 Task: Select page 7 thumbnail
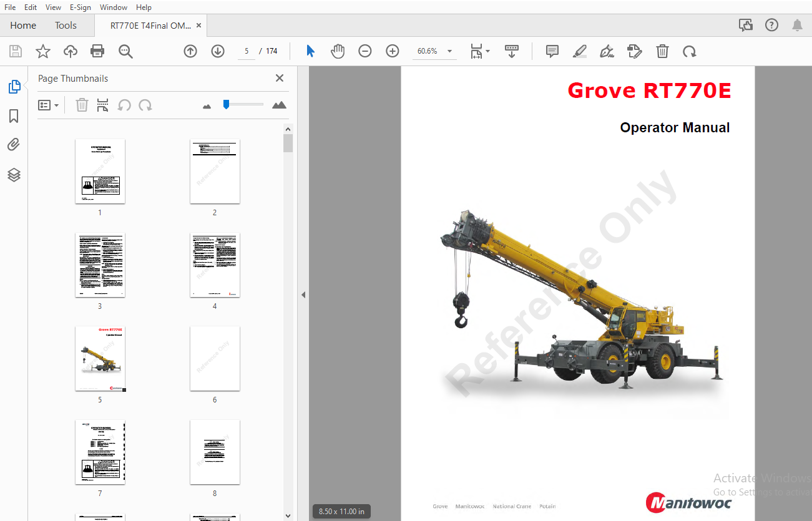coord(100,452)
